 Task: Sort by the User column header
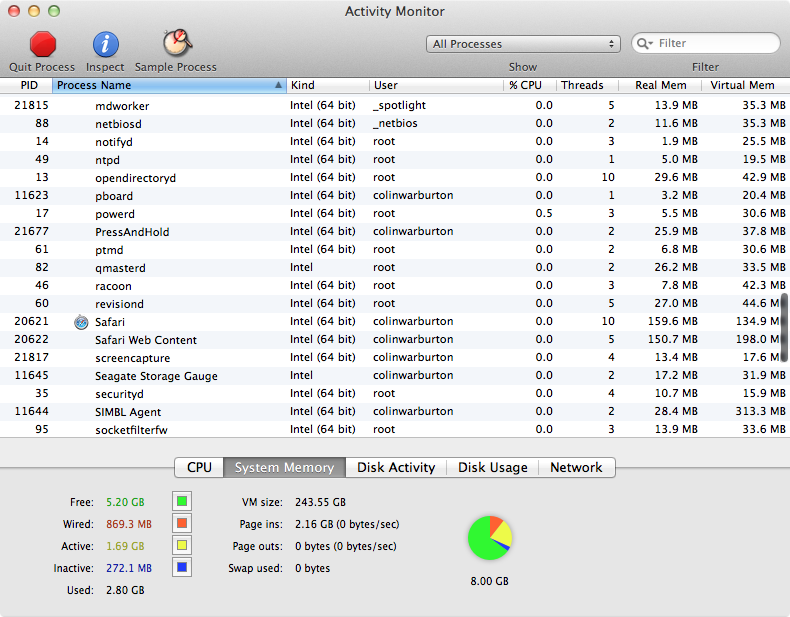point(436,85)
